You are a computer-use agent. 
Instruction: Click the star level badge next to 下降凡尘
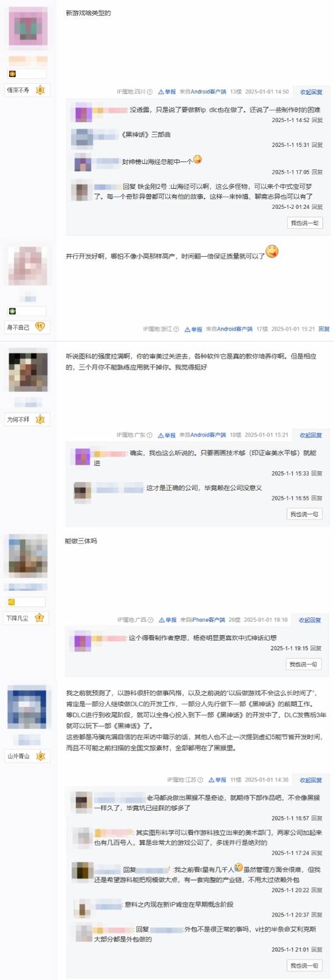click(x=39, y=618)
